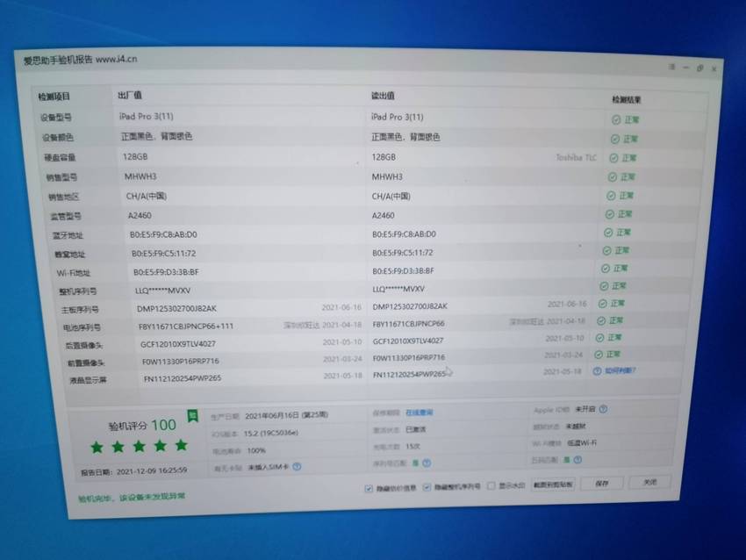The image size is (746, 560).
Task: Click the 读出值 column header
Action: click(383, 96)
